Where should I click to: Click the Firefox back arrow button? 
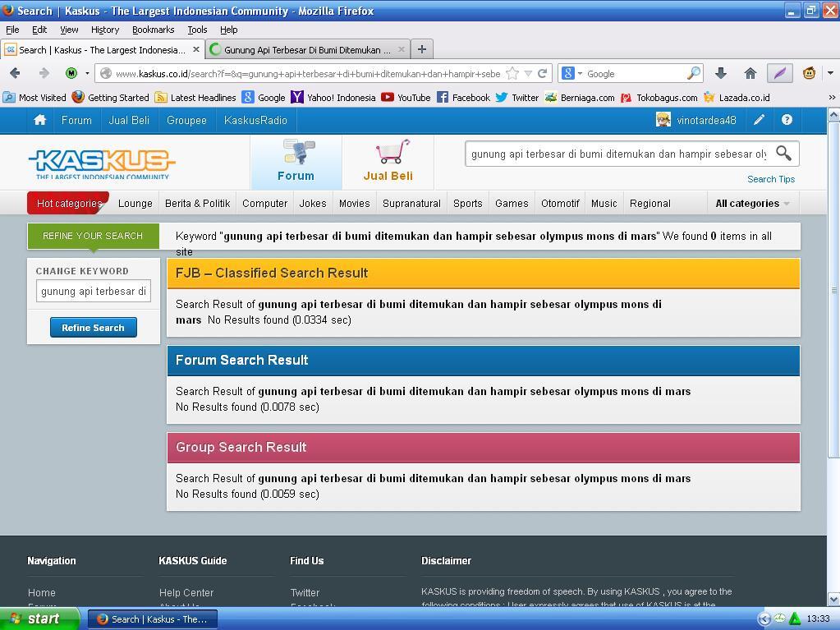click(x=15, y=73)
